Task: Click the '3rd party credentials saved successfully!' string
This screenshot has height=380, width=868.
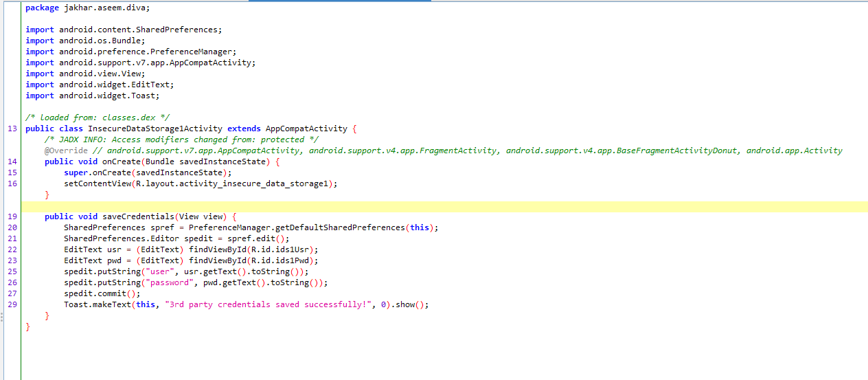Action: click(269, 304)
